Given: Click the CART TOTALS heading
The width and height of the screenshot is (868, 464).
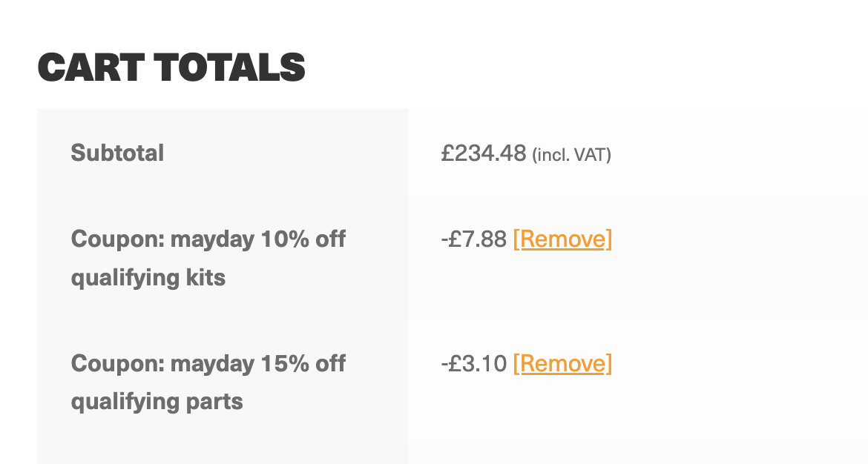Looking at the screenshot, I should tap(171, 67).
